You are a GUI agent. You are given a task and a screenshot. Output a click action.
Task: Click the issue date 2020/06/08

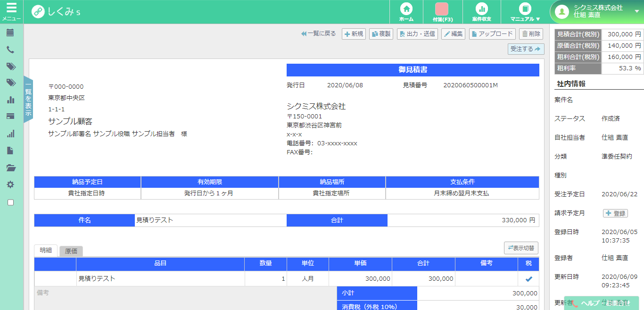click(x=345, y=85)
